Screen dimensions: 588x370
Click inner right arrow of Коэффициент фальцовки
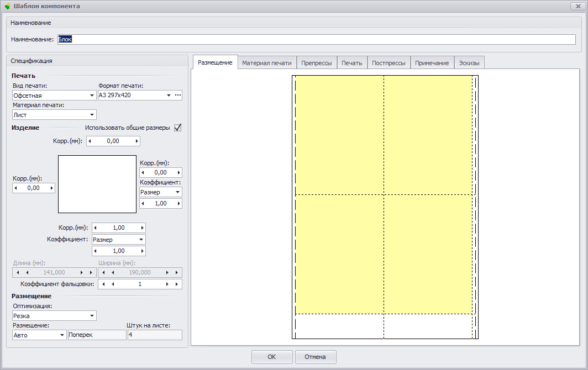[x=167, y=284]
